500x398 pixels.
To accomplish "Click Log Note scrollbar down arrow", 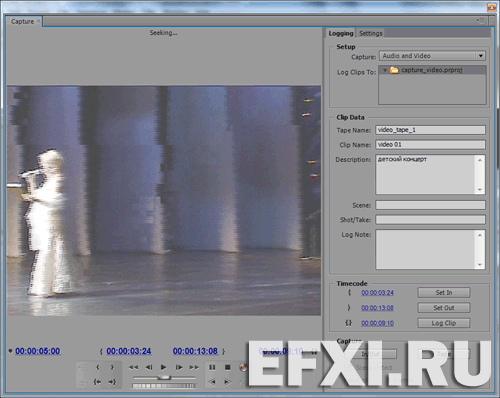I will tap(480, 265).
